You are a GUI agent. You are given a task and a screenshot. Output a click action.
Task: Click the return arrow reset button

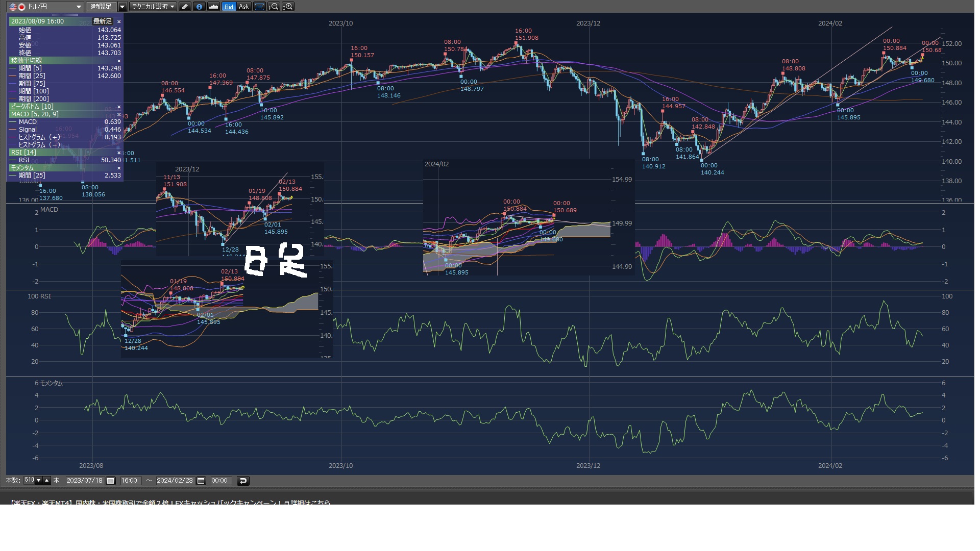coord(243,481)
